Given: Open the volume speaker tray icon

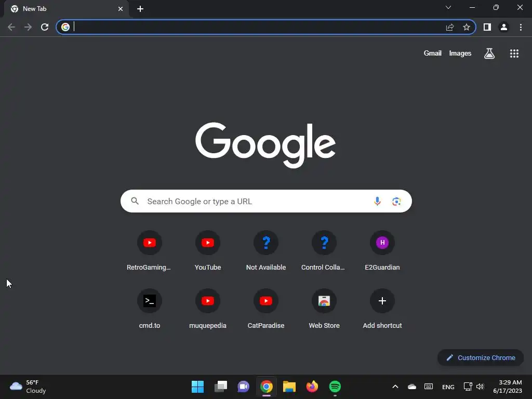Looking at the screenshot, I should point(480,387).
